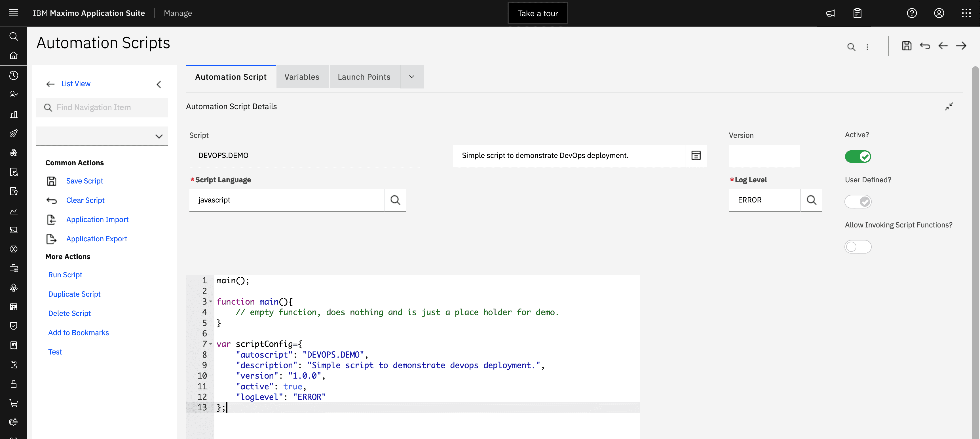980x439 pixels.
Task: Click Run Script action
Action: point(65,275)
